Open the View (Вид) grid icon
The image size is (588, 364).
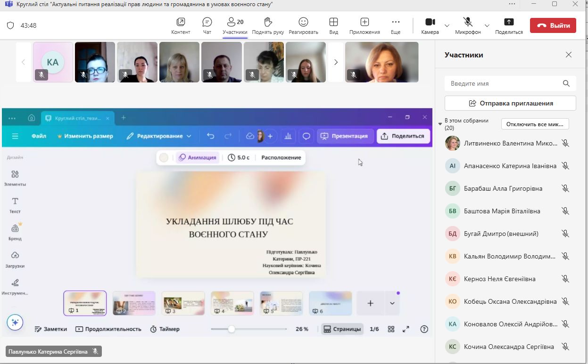click(x=333, y=23)
